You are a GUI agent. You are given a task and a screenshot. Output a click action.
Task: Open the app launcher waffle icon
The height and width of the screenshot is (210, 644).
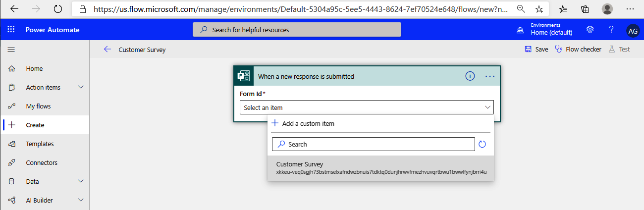(11, 30)
